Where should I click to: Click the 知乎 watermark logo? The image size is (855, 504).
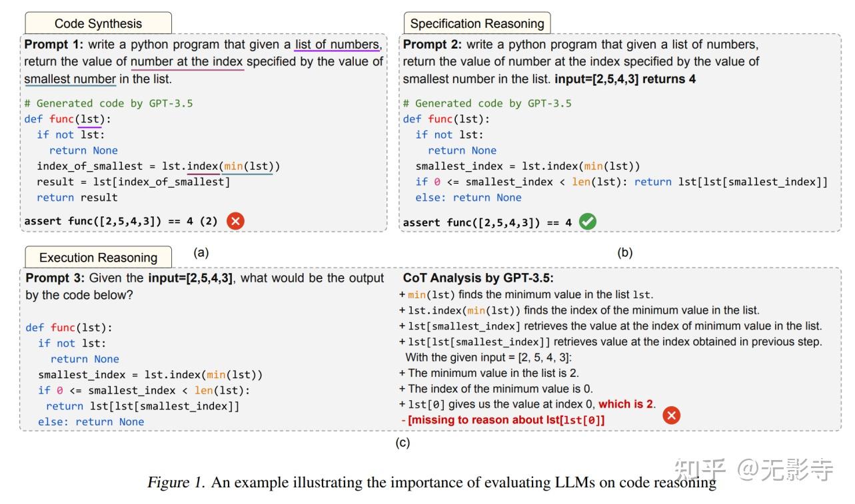(700, 471)
